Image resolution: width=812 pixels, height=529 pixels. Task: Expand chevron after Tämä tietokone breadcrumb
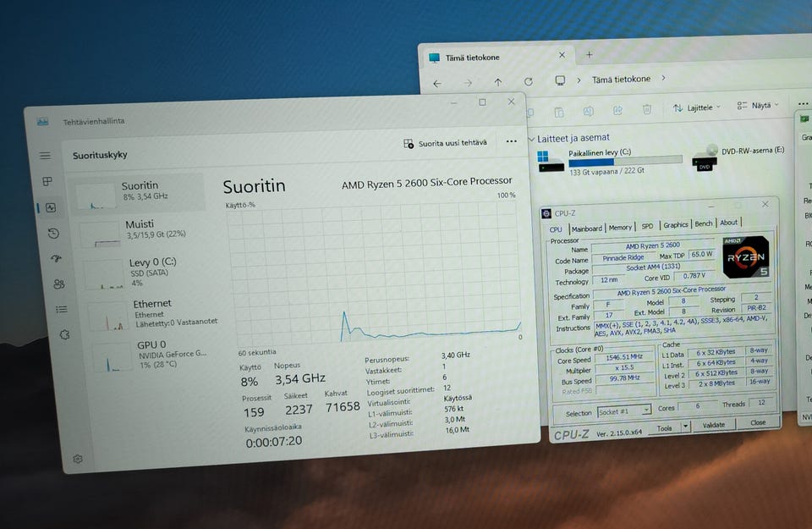(x=663, y=78)
